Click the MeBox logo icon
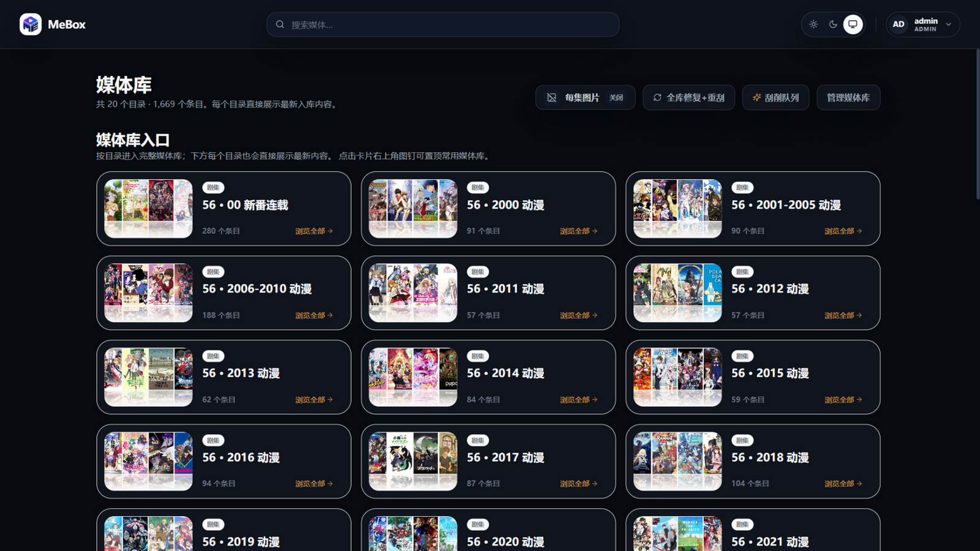 point(31,24)
